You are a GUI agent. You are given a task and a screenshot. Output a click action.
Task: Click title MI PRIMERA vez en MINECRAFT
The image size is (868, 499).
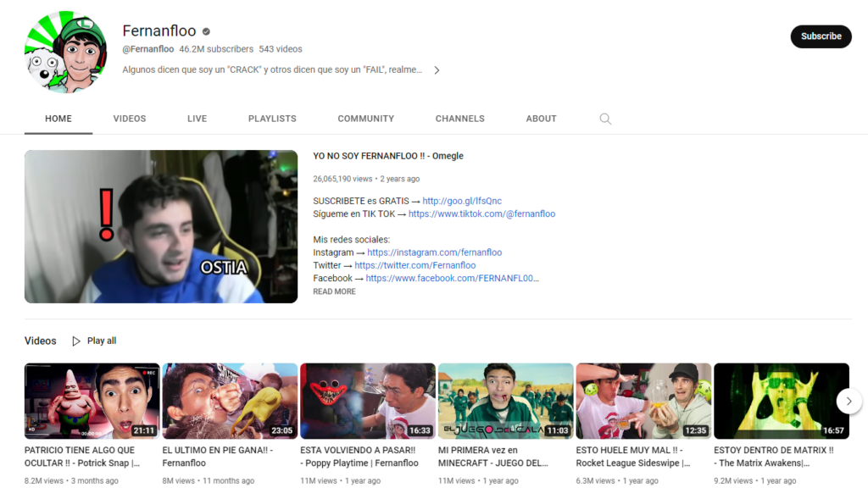click(493, 457)
